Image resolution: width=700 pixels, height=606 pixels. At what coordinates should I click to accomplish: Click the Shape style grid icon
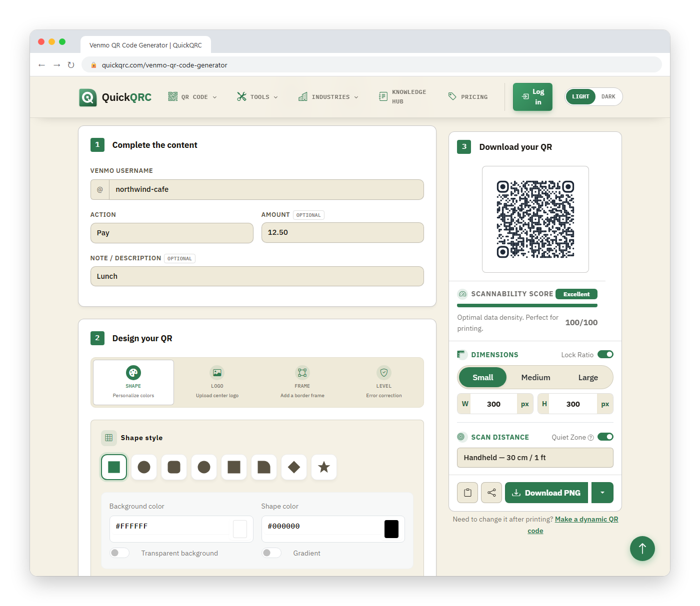pyautogui.click(x=109, y=438)
